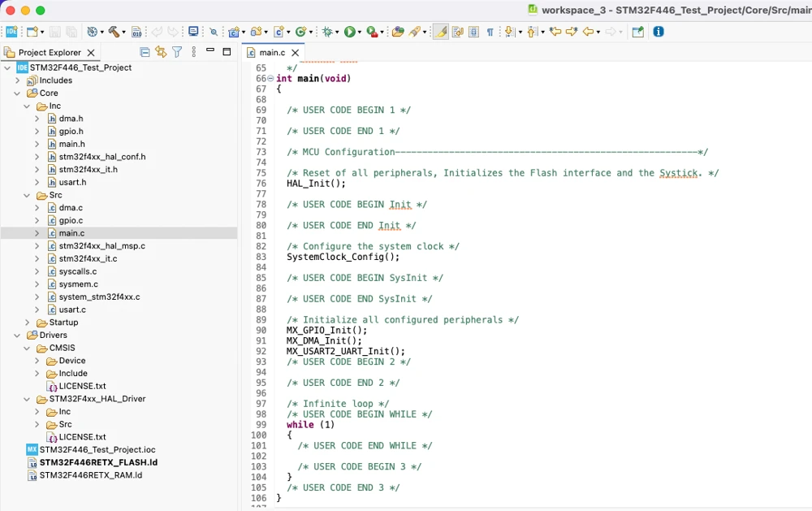812x511 pixels.
Task: Collapse the STM32F446_Test_Project root node
Action: click(7, 68)
